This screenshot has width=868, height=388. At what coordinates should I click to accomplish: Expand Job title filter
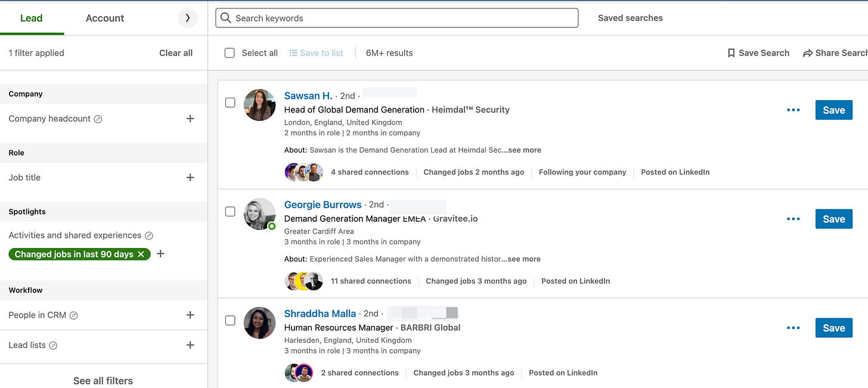coord(190,178)
